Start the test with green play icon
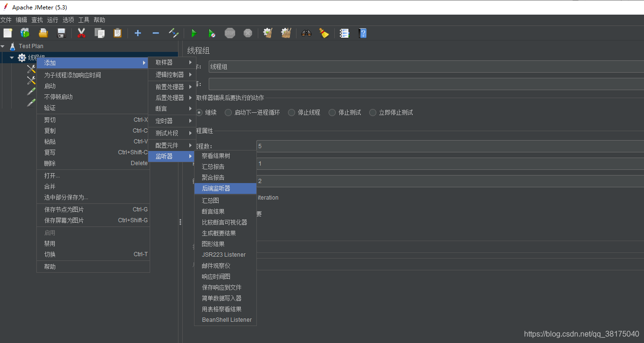The height and width of the screenshot is (343, 644). [x=194, y=33]
